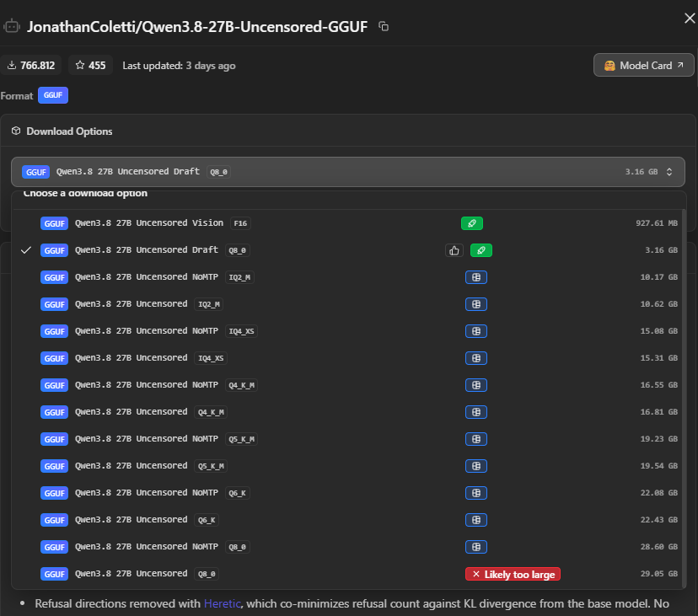Select Qwen3.8 27B Uncensored Q8_0 29.05 GB option
The image size is (698, 616).
[x=350, y=574]
